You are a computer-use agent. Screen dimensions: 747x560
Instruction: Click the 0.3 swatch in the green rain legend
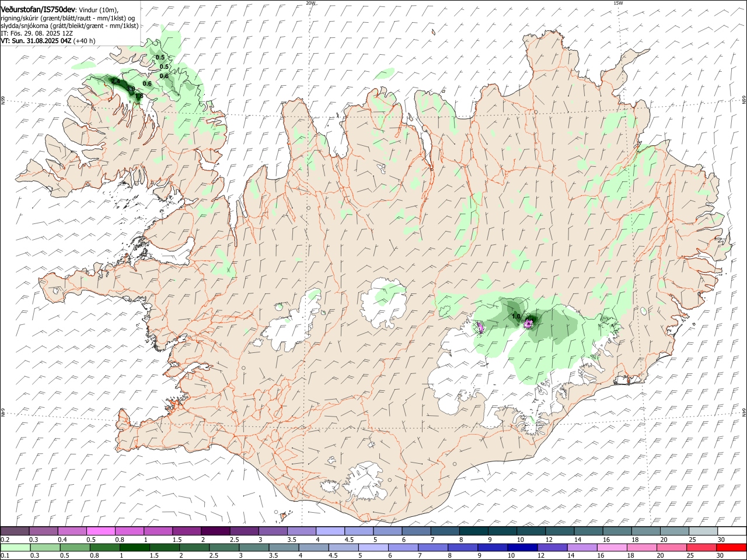point(45,547)
